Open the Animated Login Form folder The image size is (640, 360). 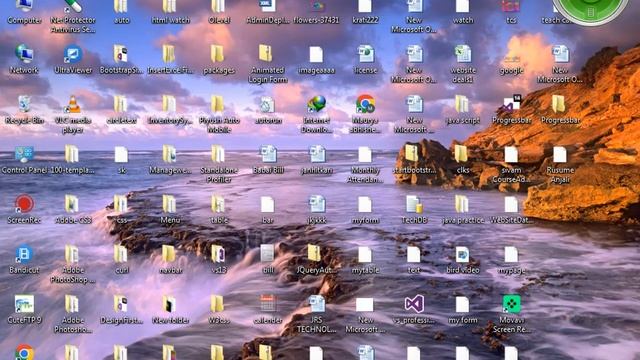[x=266, y=54]
